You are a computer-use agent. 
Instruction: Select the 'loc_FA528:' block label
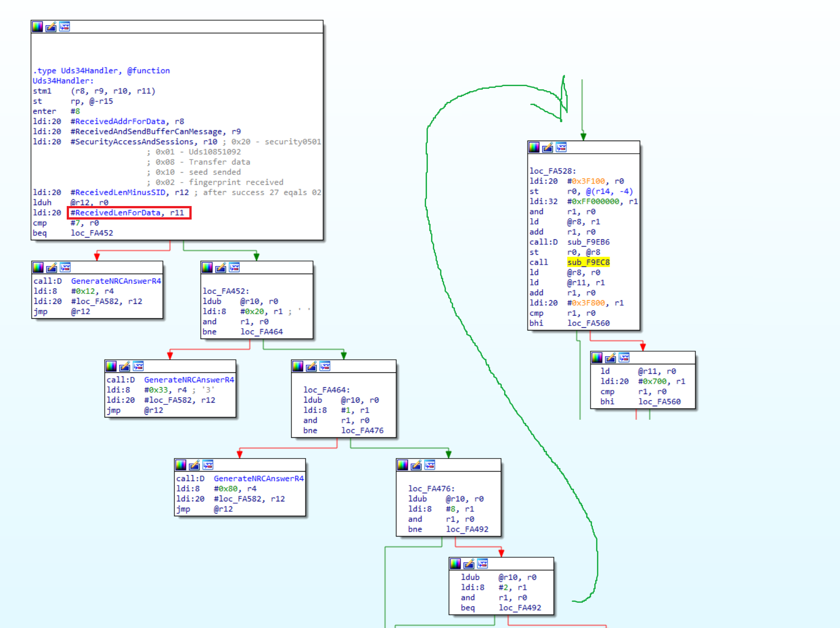(553, 171)
